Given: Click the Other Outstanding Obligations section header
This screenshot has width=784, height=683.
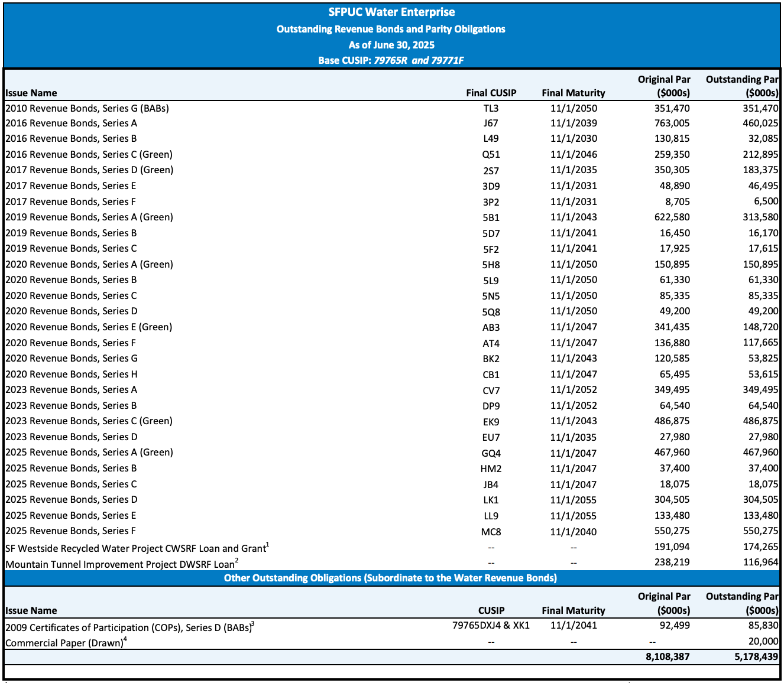Looking at the screenshot, I should (x=390, y=578).
